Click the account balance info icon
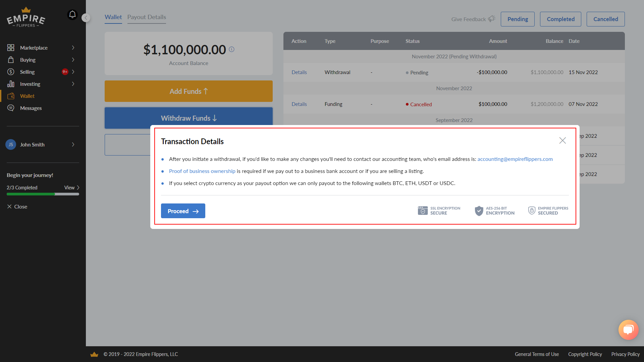This screenshot has height=362, width=644. point(231,49)
